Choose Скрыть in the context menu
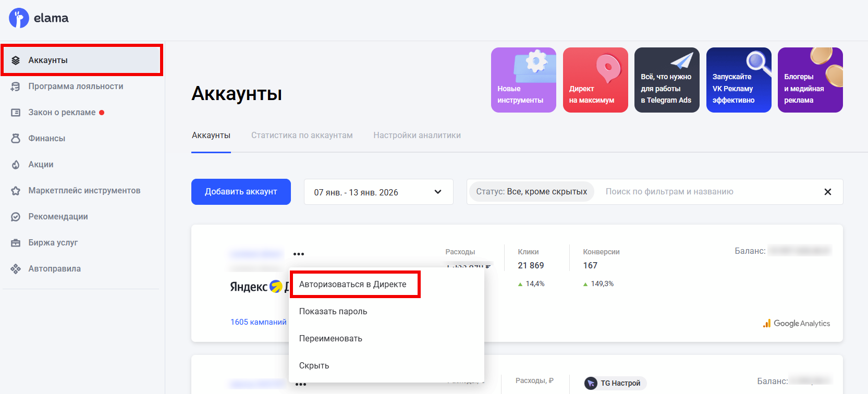The width and height of the screenshot is (868, 394). (x=314, y=366)
